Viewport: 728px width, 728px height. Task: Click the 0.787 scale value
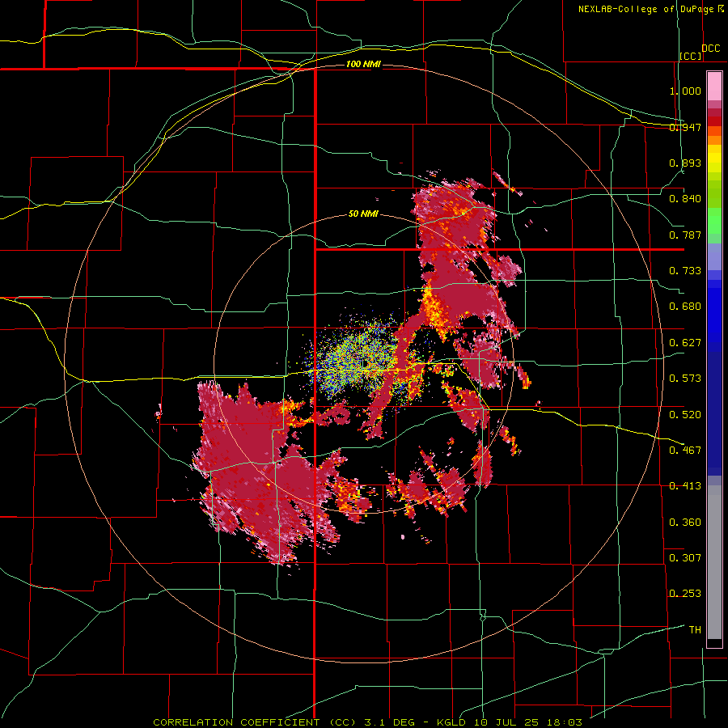pos(685,235)
